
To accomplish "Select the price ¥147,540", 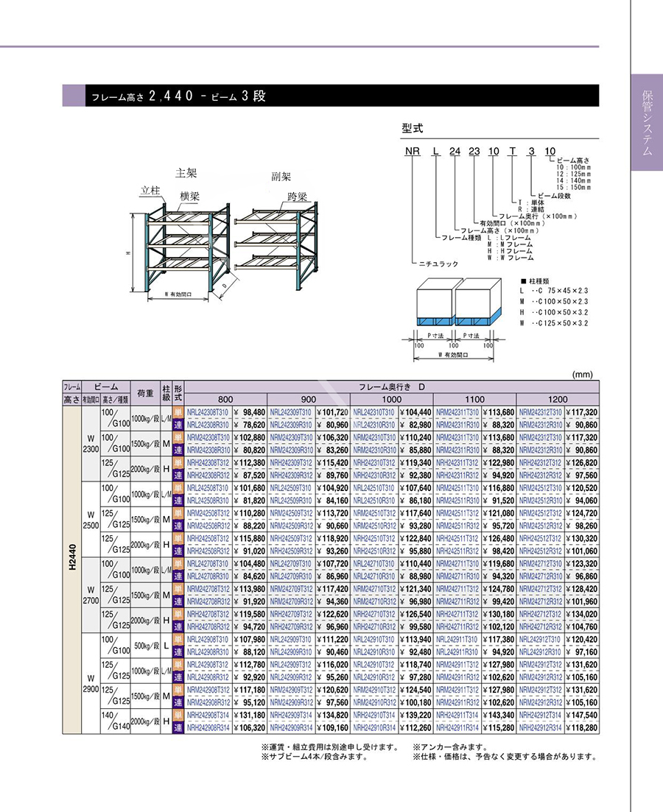I will 582,715.
